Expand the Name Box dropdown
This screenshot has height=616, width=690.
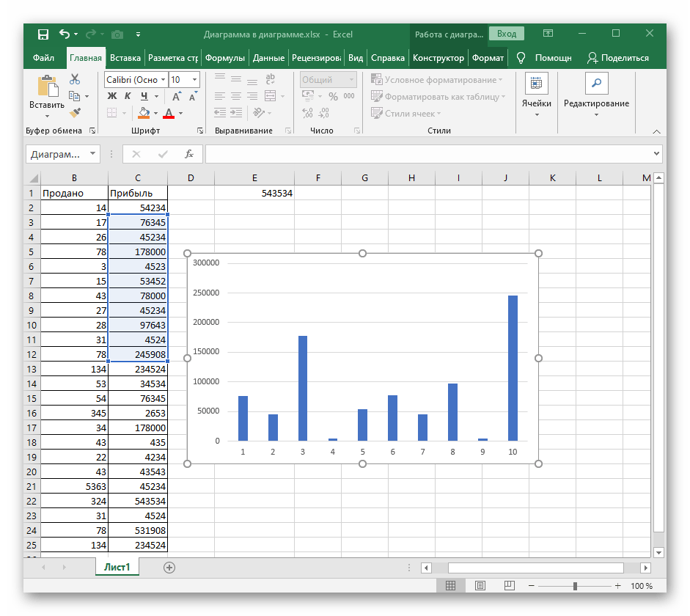click(92, 154)
